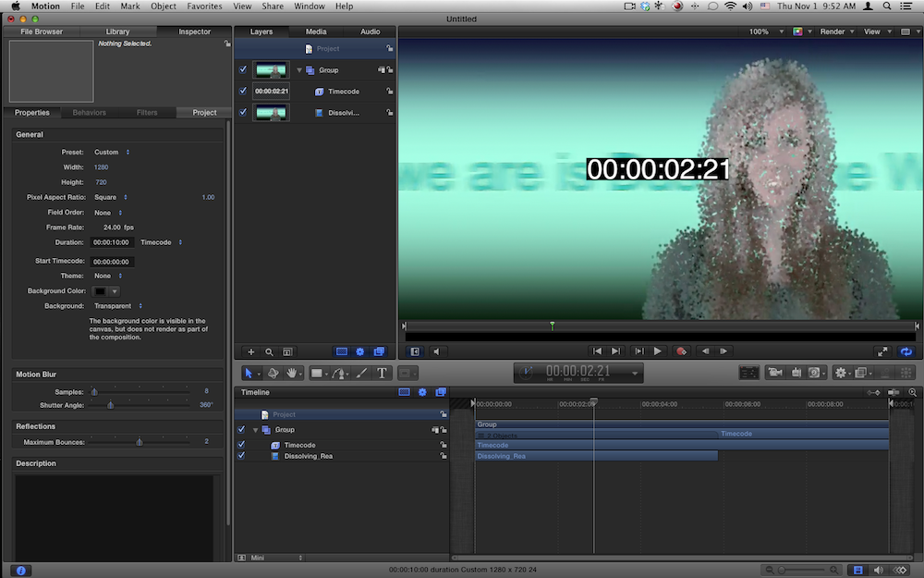Add a new group in Layers list

(x=287, y=351)
